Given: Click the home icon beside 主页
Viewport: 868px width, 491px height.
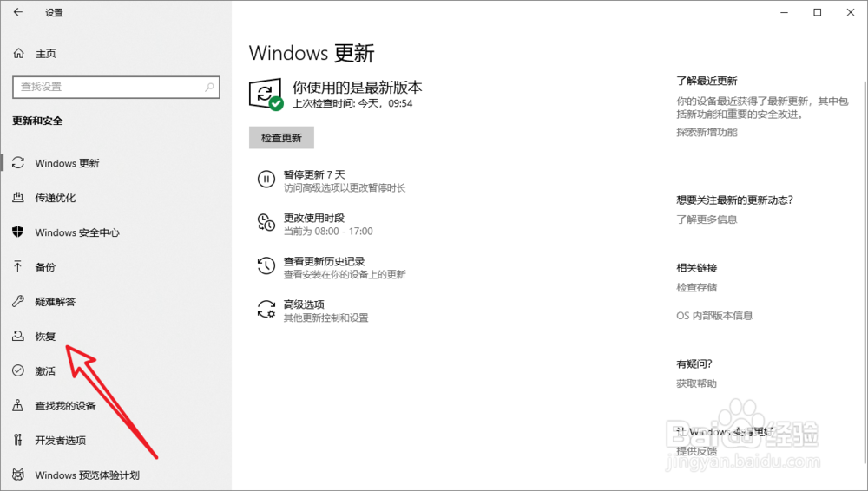Looking at the screenshot, I should click(18, 53).
